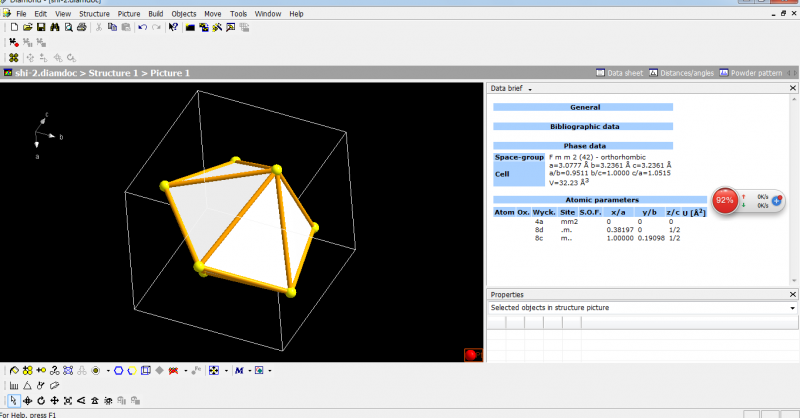Click the Print icon in the toolbar
800x418 pixels.
click(83, 27)
